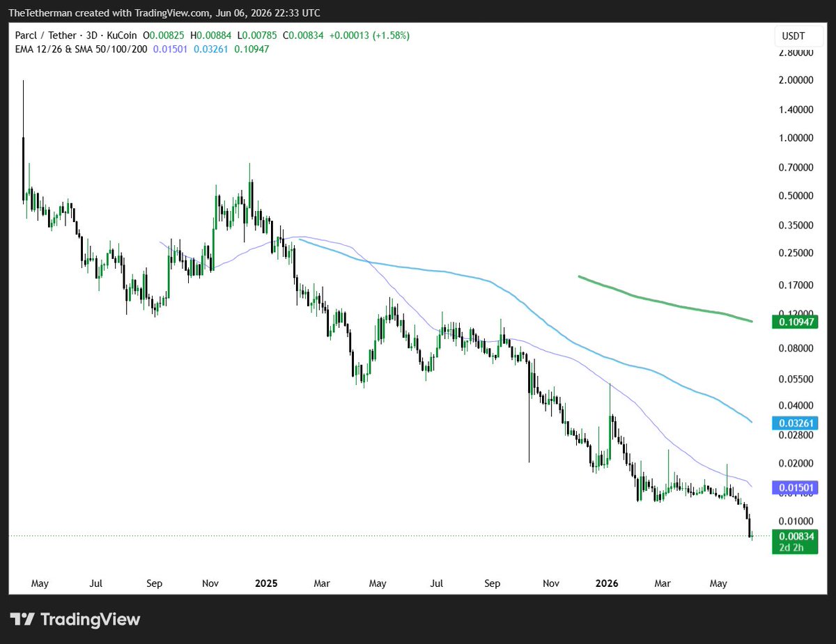Click the 2025 label on time axis
836x644 pixels.
pos(265,583)
